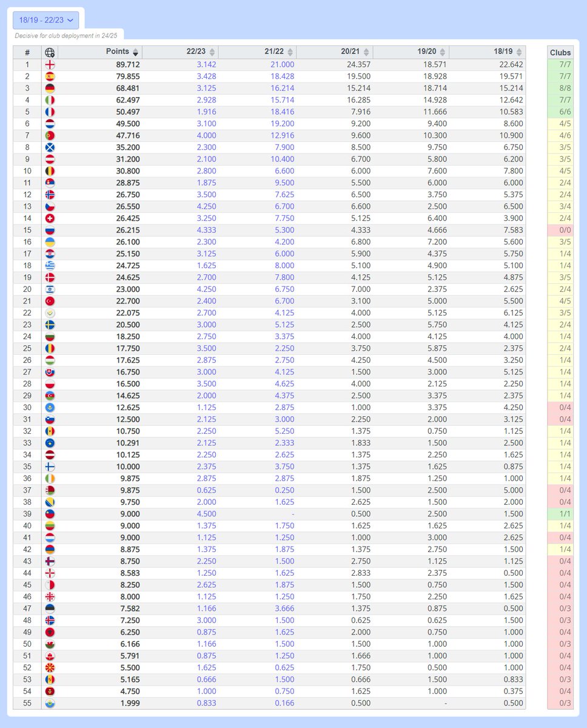Image resolution: width=587 pixels, height=728 pixels.
Task: Click the 18.714 value in 19/20 column
Action: (x=435, y=88)
